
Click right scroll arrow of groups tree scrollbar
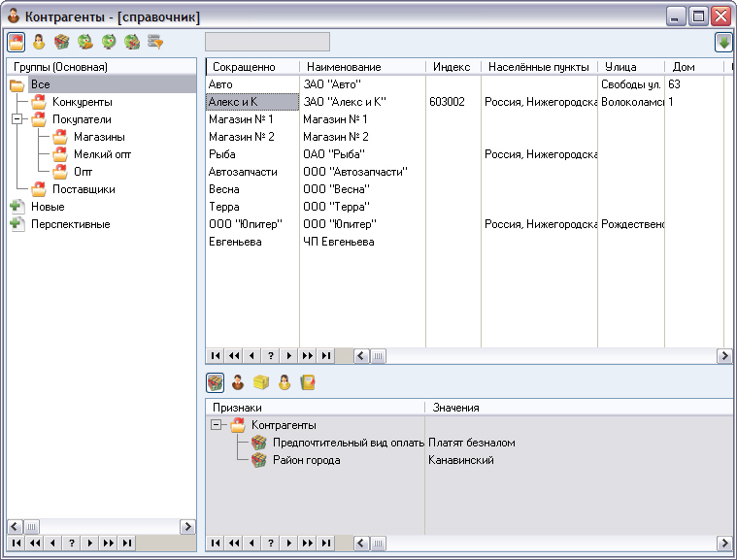[x=188, y=527]
